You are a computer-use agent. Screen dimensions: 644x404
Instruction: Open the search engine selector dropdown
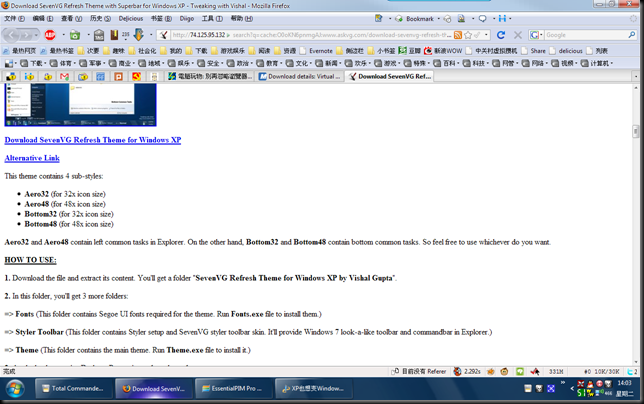[541, 35]
